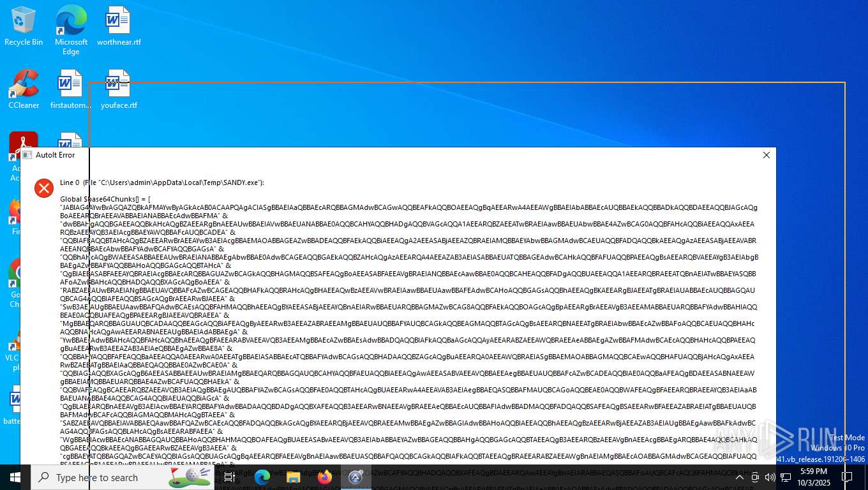Open File Explorer from the taskbar
The image size is (868, 490).
294,477
